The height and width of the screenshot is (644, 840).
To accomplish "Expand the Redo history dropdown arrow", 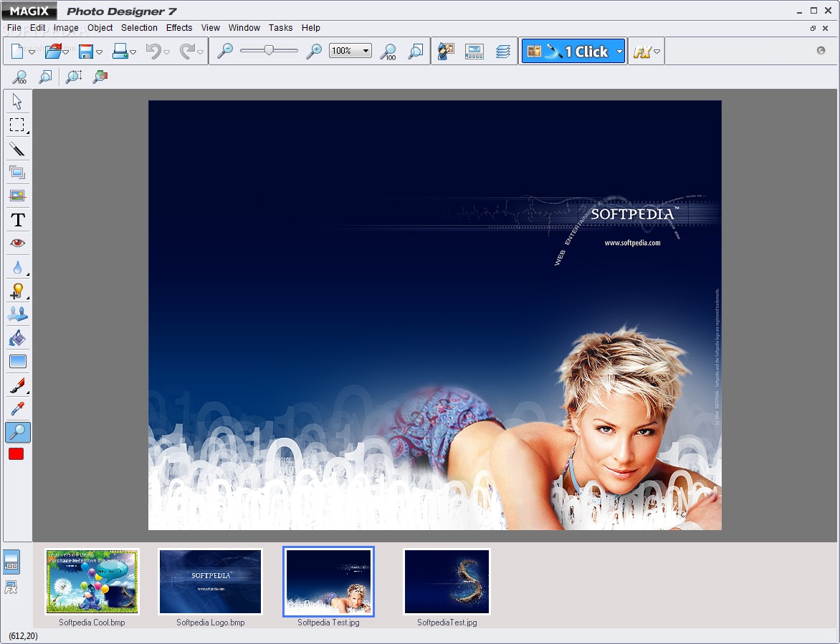I will coord(201,52).
